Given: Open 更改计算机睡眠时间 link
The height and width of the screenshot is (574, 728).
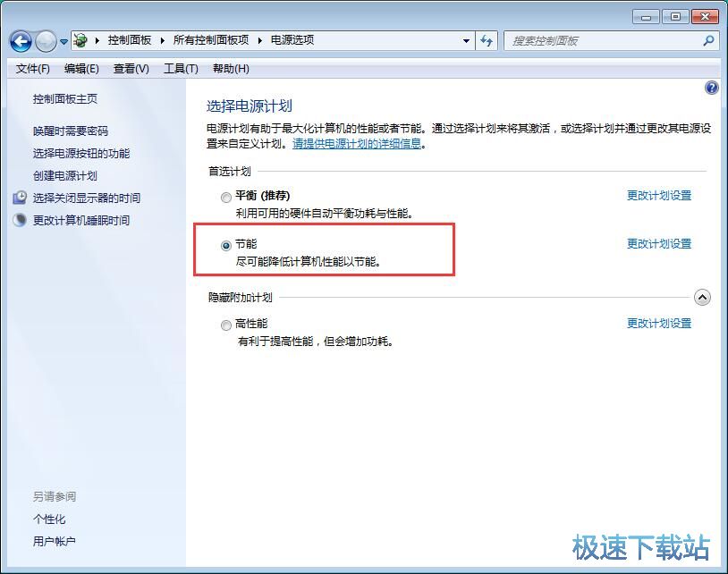Looking at the screenshot, I should (81, 221).
